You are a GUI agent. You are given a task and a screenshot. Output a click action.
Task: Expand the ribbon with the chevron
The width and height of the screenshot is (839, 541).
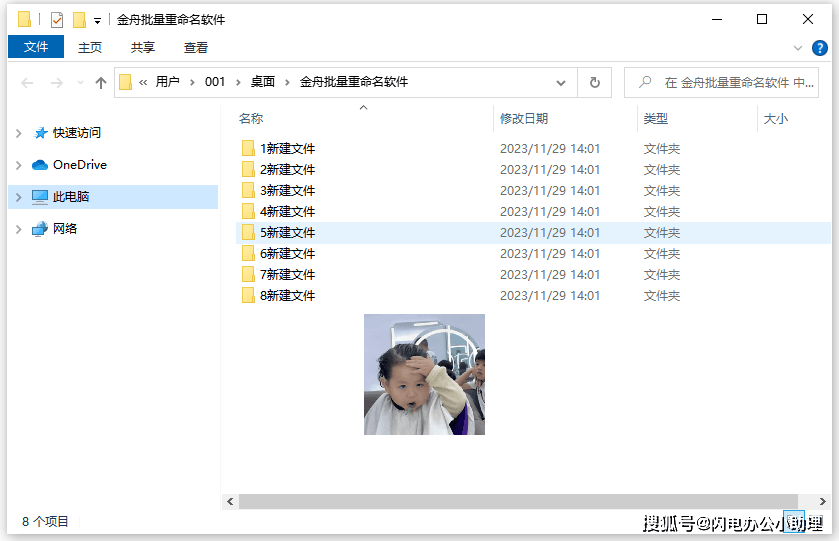(x=797, y=48)
